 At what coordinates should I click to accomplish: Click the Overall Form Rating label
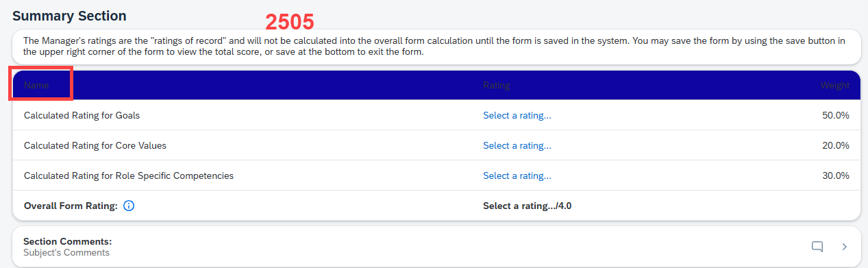[71, 206]
